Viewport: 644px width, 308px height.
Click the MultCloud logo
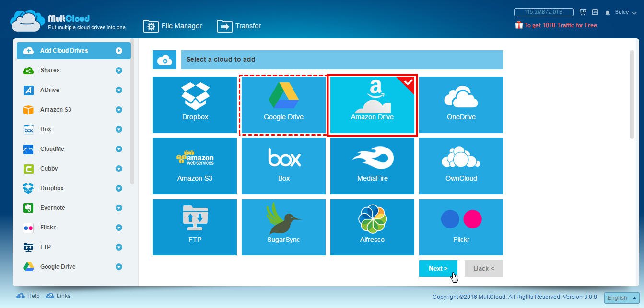[x=68, y=21]
